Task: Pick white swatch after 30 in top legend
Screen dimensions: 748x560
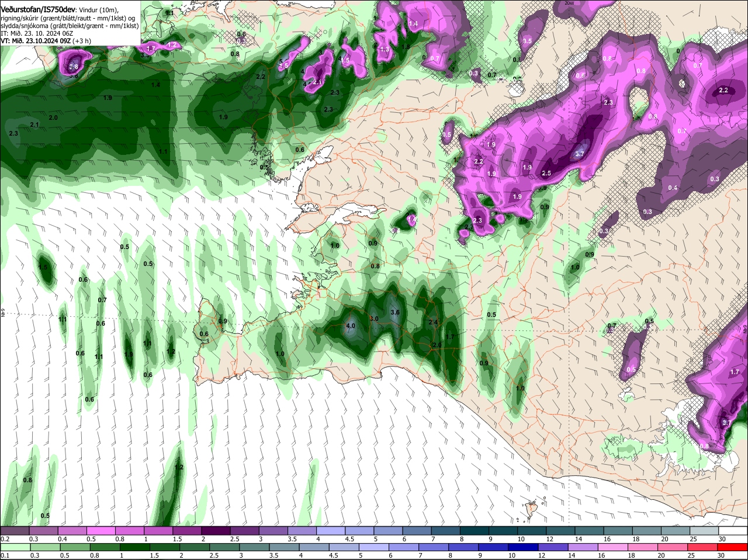Action: pos(734,531)
